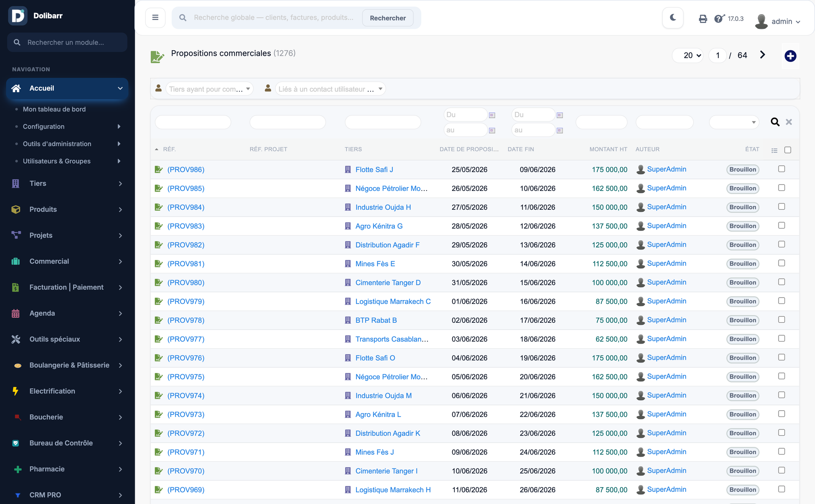
Task: Click the printer icon in header
Action: pos(703,19)
